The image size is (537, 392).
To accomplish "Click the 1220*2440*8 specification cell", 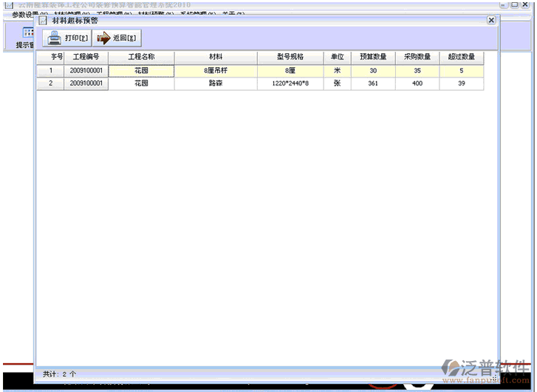I will (290, 84).
